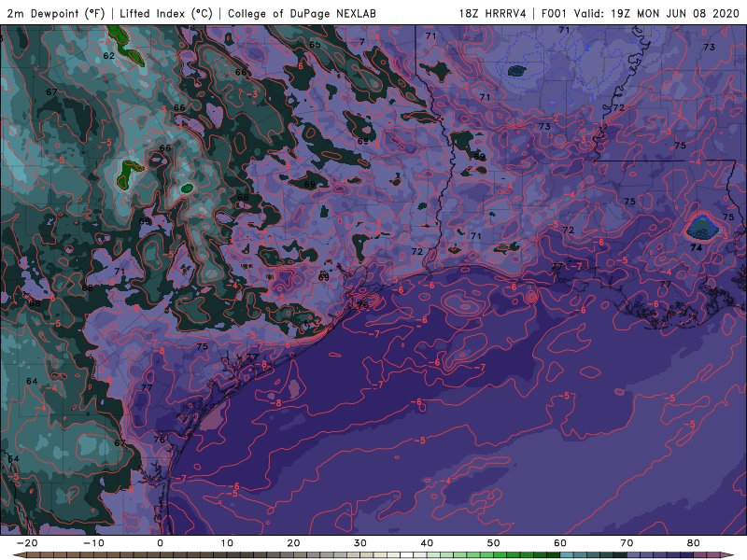Click the '40' color scale label

(427, 543)
